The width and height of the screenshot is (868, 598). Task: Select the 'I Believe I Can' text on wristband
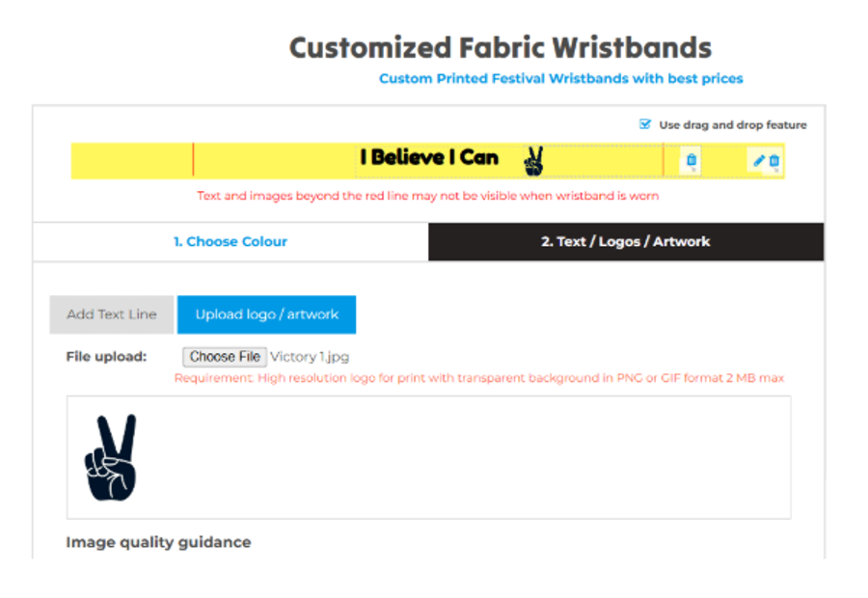click(x=429, y=157)
